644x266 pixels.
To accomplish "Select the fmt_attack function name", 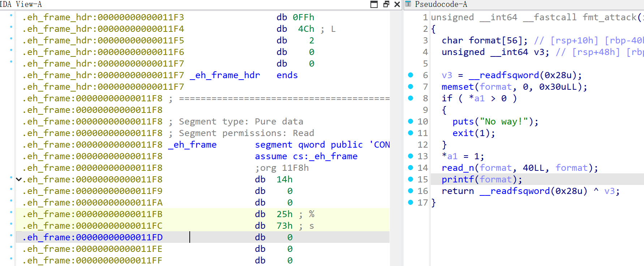I will coord(610,17).
